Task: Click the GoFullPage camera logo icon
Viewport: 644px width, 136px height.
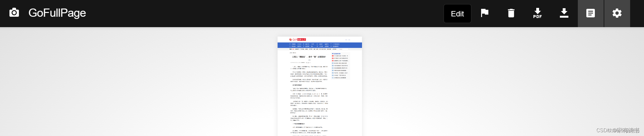Action: click(14, 13)
